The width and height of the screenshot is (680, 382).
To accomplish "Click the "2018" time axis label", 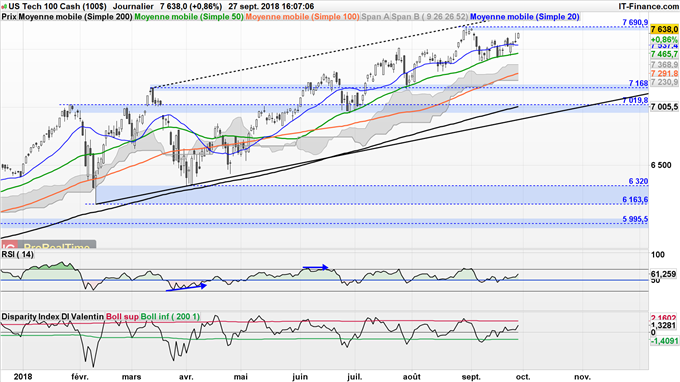I will point(23,376).
